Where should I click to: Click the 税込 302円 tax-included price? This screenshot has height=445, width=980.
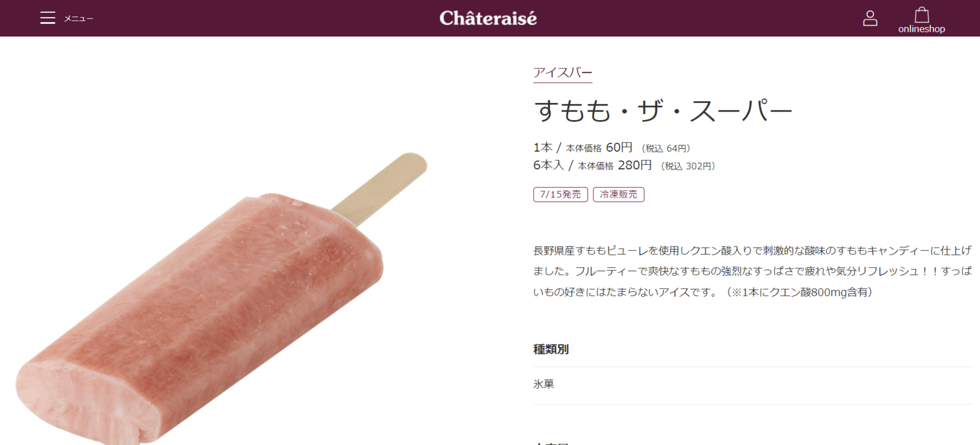[688, 166]
